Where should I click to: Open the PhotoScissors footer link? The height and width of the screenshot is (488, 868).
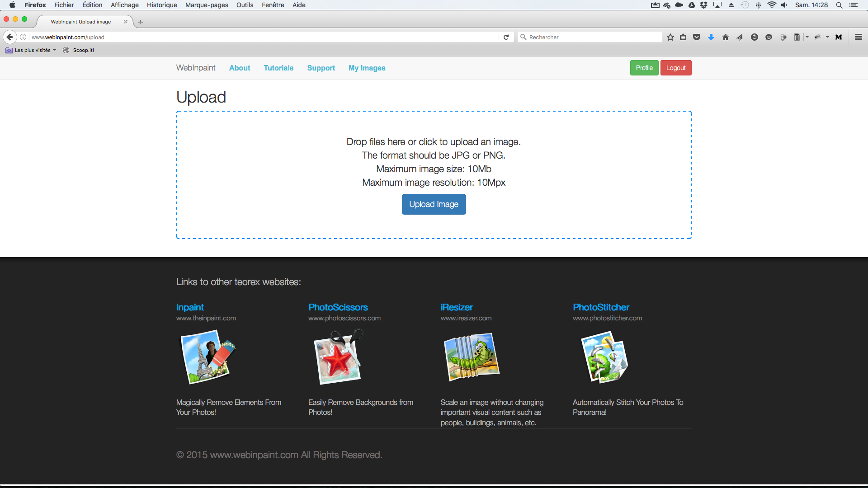(338, 307)
